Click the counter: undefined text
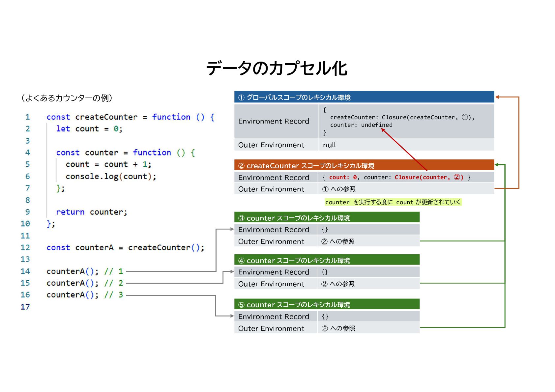Screen dimensions: 555x392 coord(361,125)
